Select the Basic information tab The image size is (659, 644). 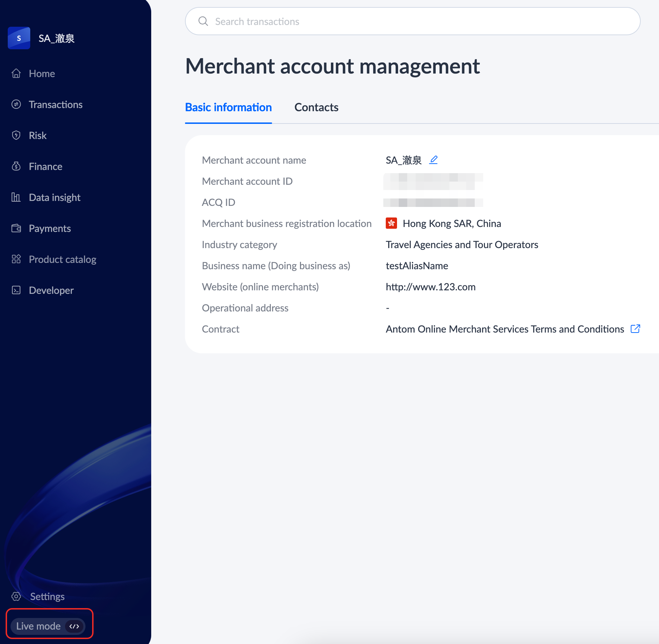point(228,107)
